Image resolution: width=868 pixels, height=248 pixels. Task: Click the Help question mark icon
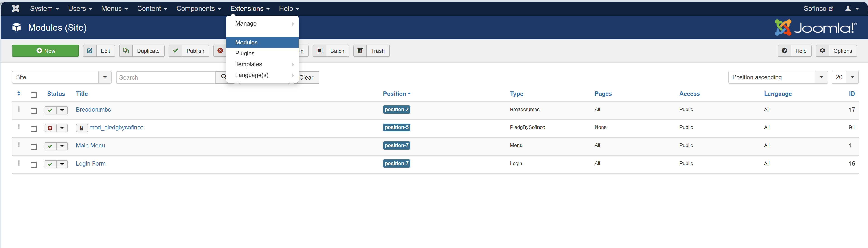pos(784,51)
